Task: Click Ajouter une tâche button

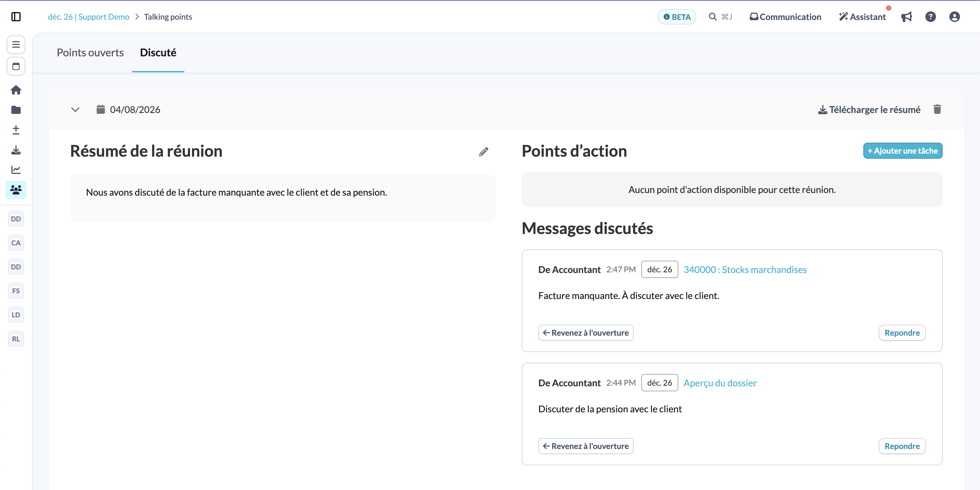Action: tap(903, 151)
